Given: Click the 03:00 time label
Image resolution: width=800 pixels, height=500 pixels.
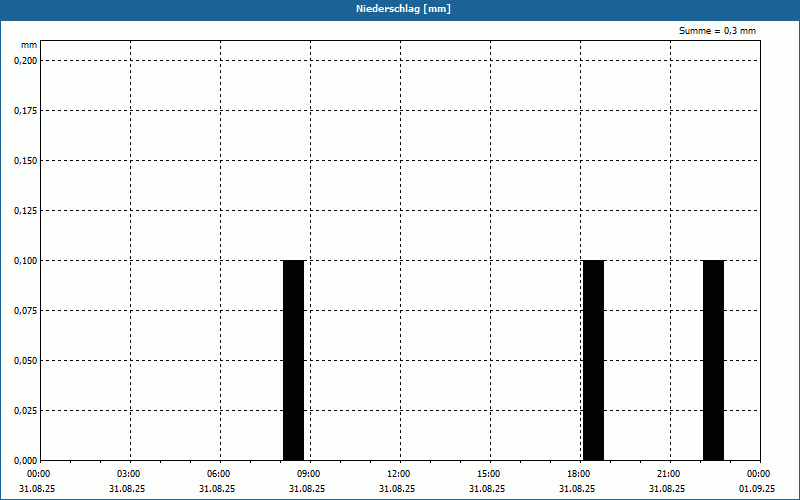Looking at the screenshot, I should pyautogui.click(x=128, y=474).
